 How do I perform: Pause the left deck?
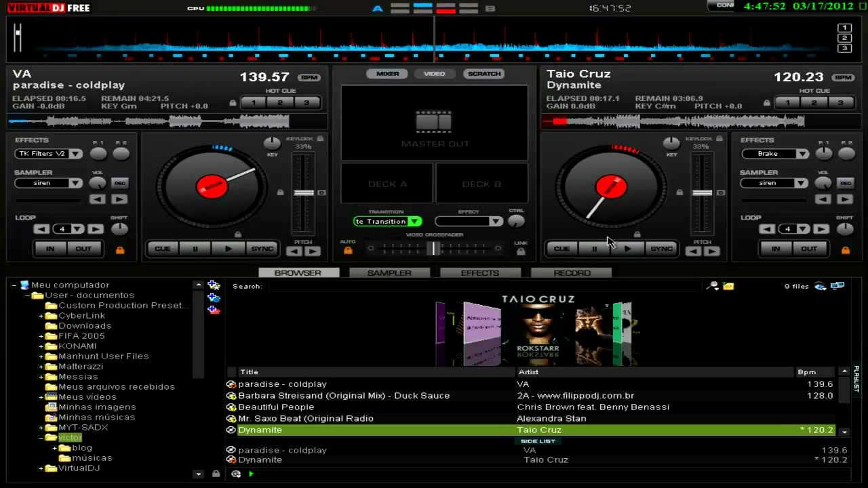[195, 249]
